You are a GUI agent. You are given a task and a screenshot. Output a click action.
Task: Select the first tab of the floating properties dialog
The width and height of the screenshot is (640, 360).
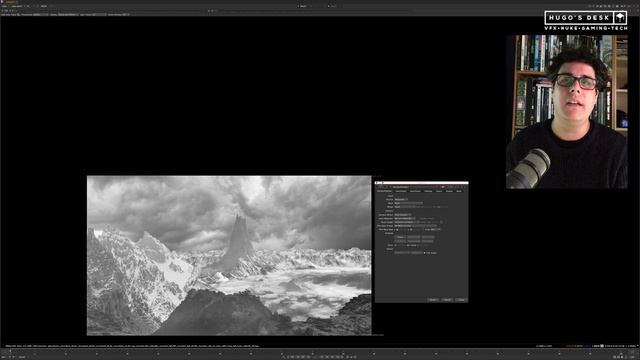(384, 191)
